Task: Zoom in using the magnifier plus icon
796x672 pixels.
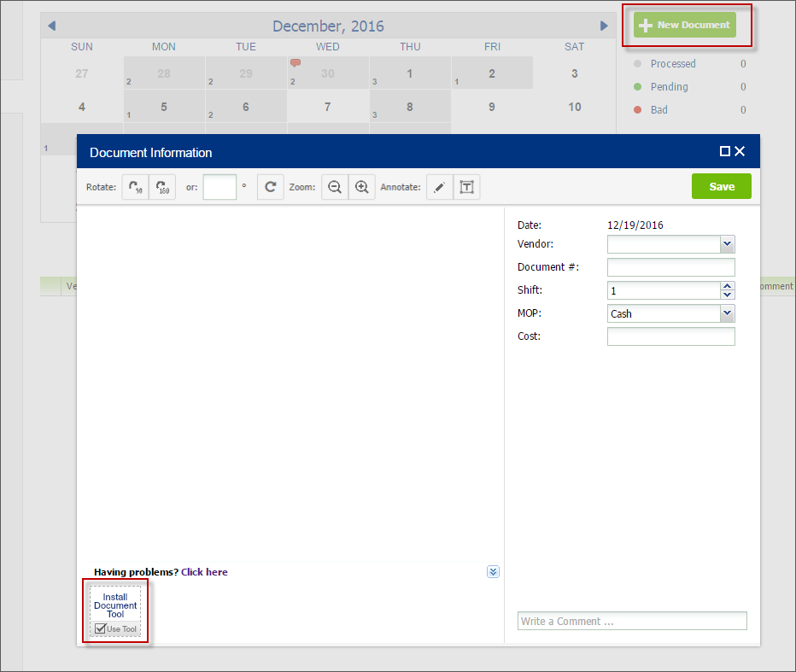Action: pos(361,186)
